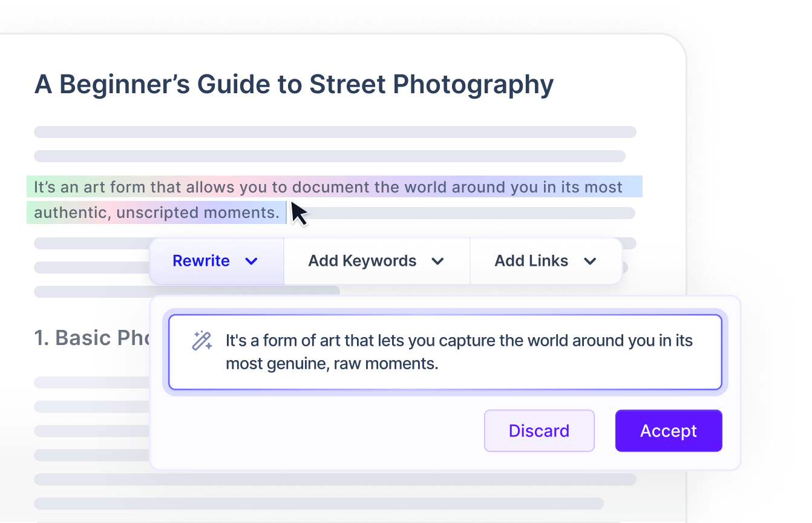Open the Add Keywords menu

coord(376,261)
